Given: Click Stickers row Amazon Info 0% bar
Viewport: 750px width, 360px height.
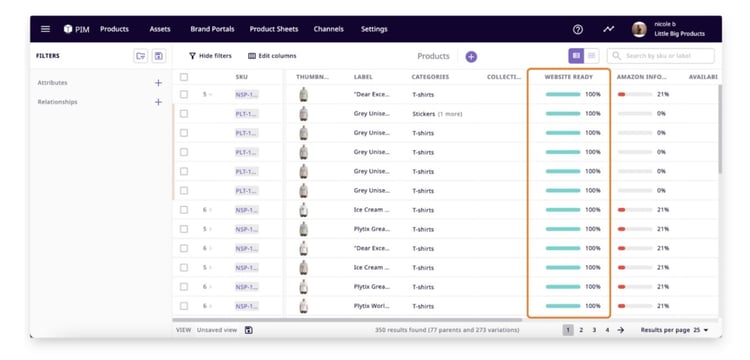Looking at the screenshot, I should [635, 114].
